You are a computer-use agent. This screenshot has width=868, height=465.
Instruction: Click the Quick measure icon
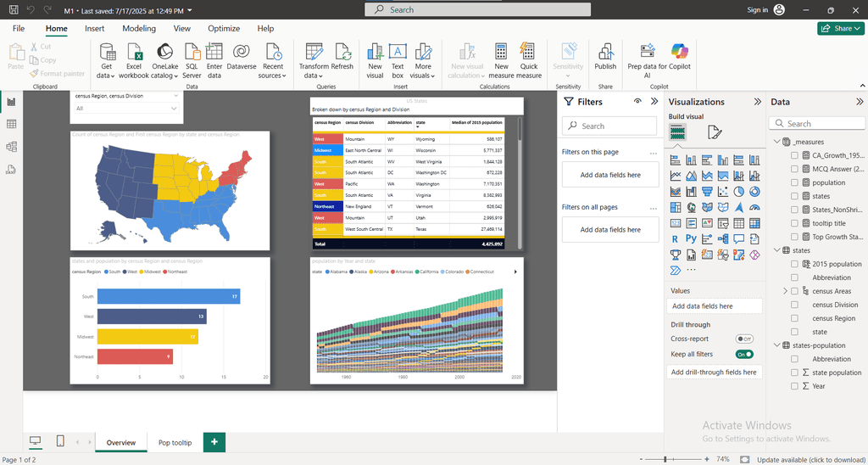tap(529, 60)
